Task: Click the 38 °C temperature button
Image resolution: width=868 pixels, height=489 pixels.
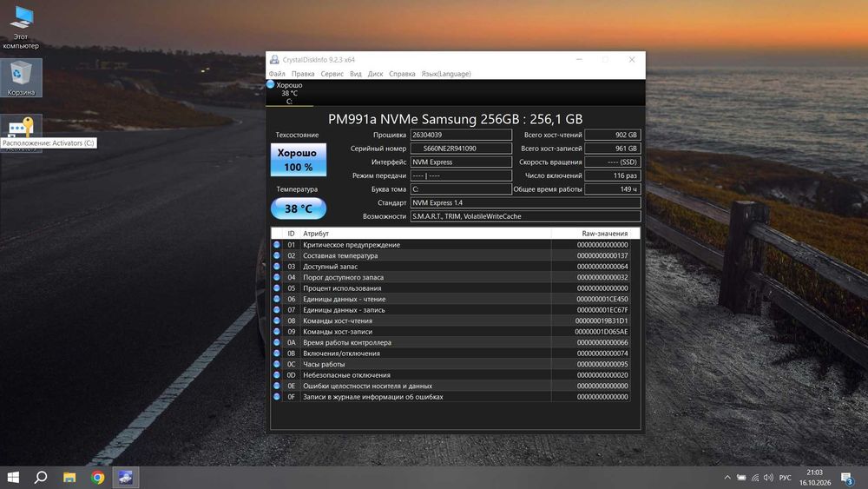Action: 298,208
